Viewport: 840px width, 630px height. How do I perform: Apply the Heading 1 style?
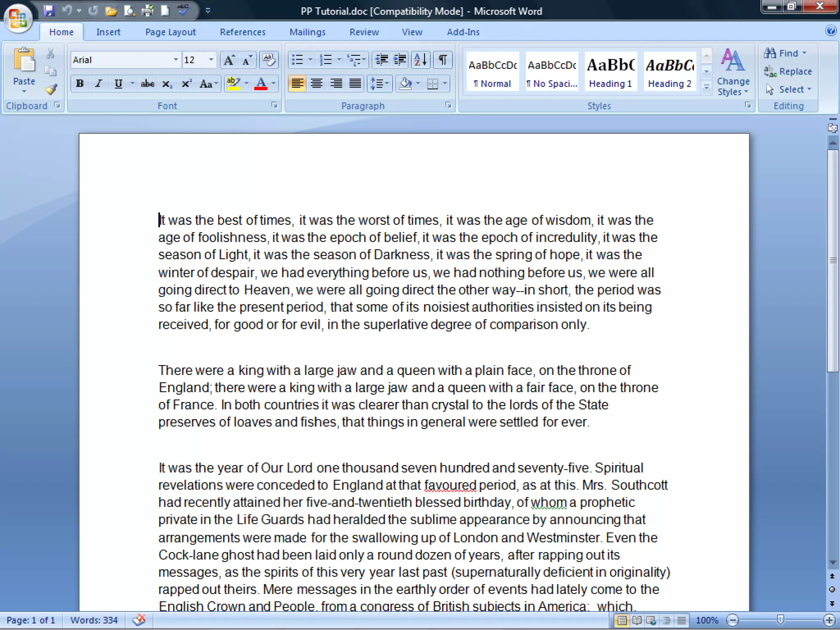[x=610, y=71]
